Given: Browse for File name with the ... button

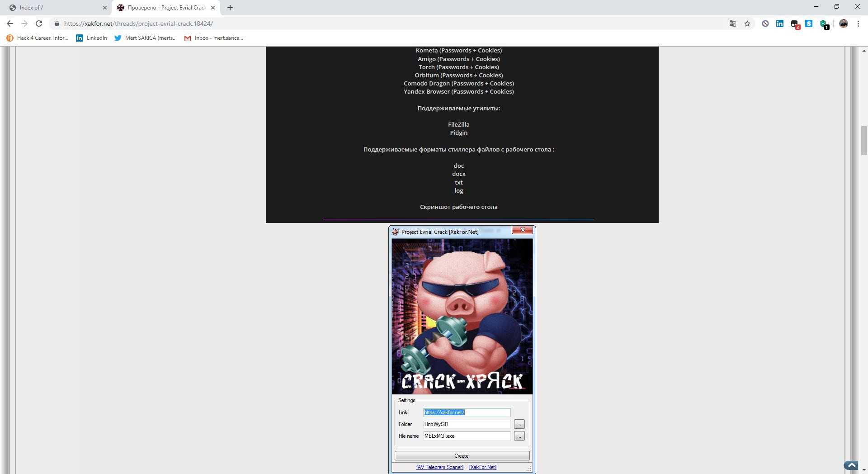Looking at the screenshot, I should point(519,436).
